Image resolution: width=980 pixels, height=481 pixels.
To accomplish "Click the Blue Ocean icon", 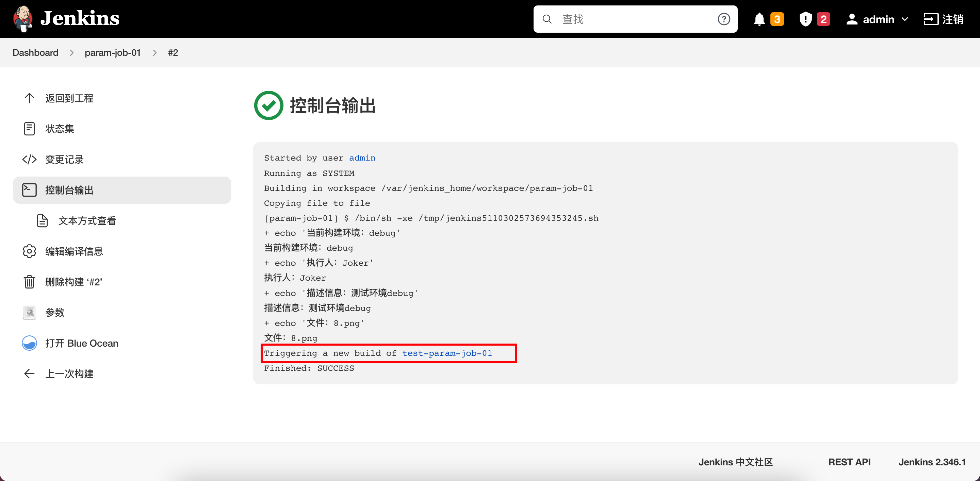I will tap(29, 343).
